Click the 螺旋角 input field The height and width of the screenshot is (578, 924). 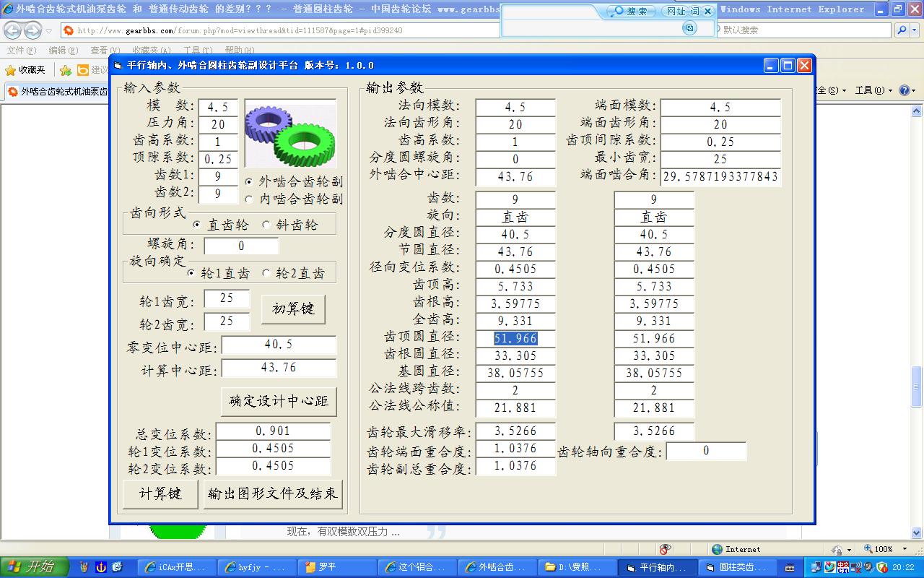(x=241, y=246)
